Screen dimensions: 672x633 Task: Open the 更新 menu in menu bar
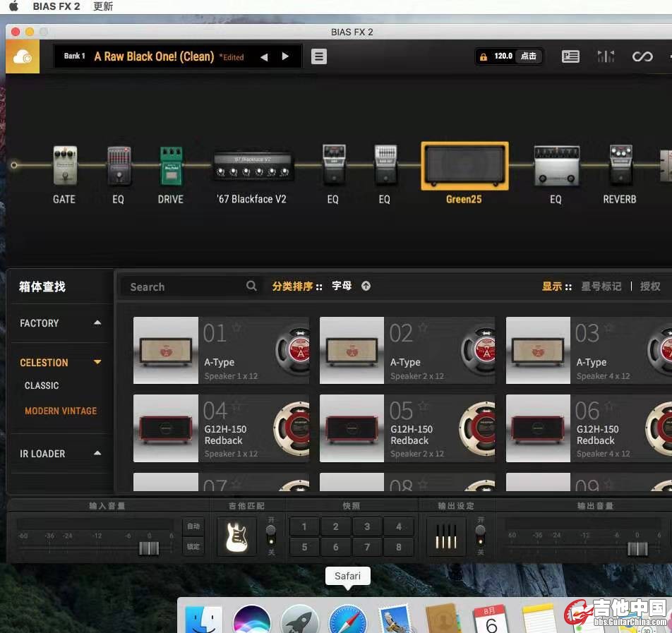tap(103, 6)
